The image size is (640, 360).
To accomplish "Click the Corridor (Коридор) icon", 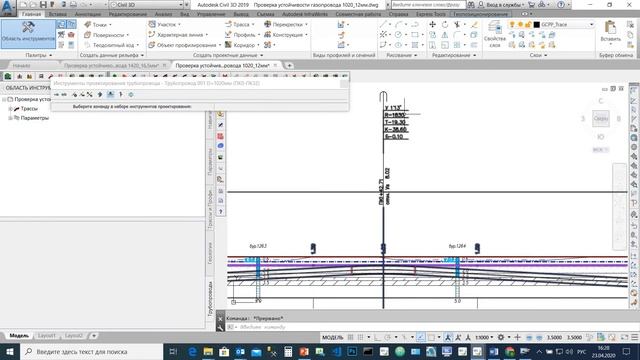I will (x=229, y=45).
